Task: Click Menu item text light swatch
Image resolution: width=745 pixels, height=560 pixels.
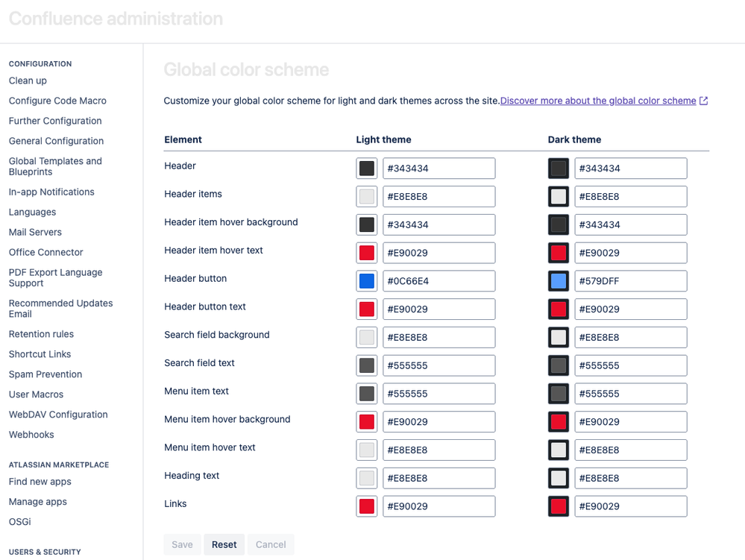Action: coord(366,393)
